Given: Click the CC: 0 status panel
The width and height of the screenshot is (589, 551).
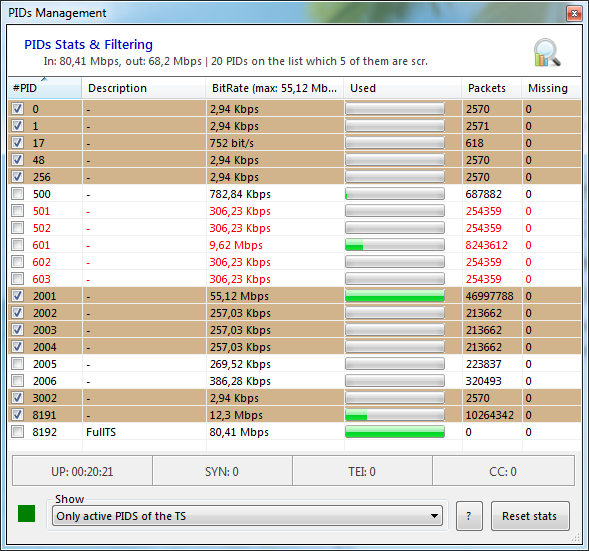Looking at the screenshot, I should coord(503,471).
